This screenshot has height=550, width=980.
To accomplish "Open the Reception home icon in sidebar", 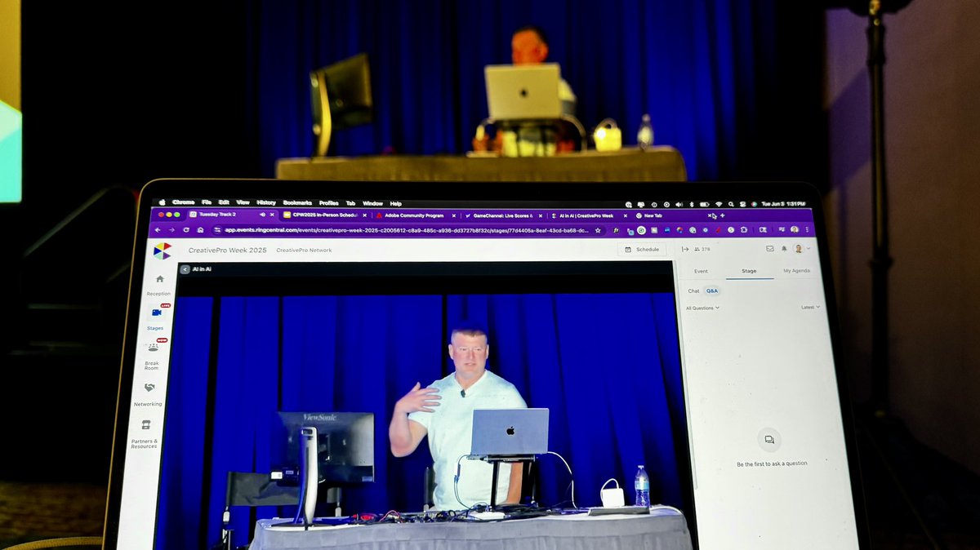I will coord(160,279).
